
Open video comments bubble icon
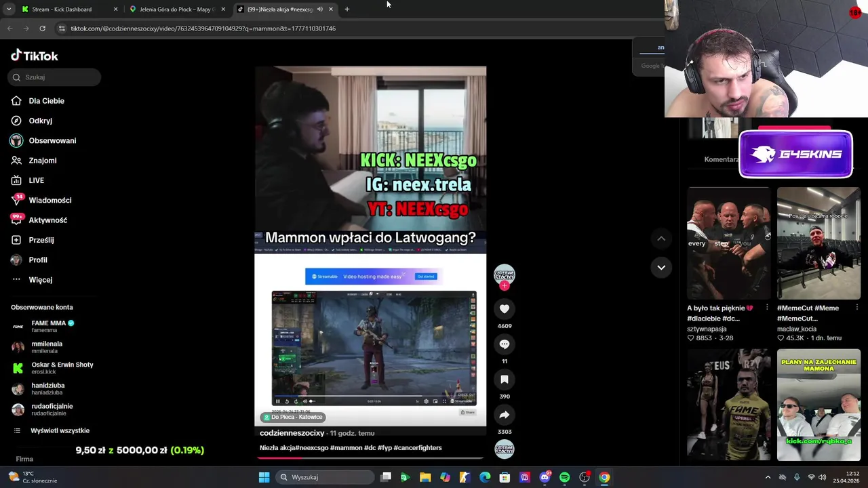coord(505,344)
